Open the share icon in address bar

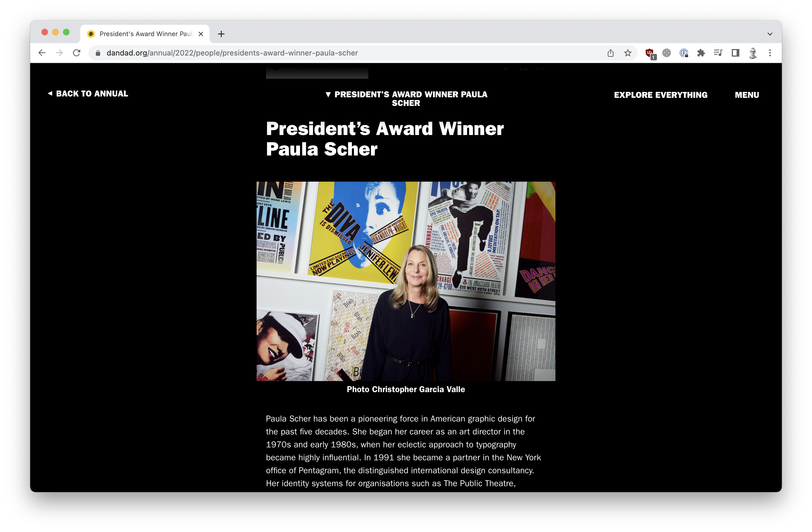[610, 53]
